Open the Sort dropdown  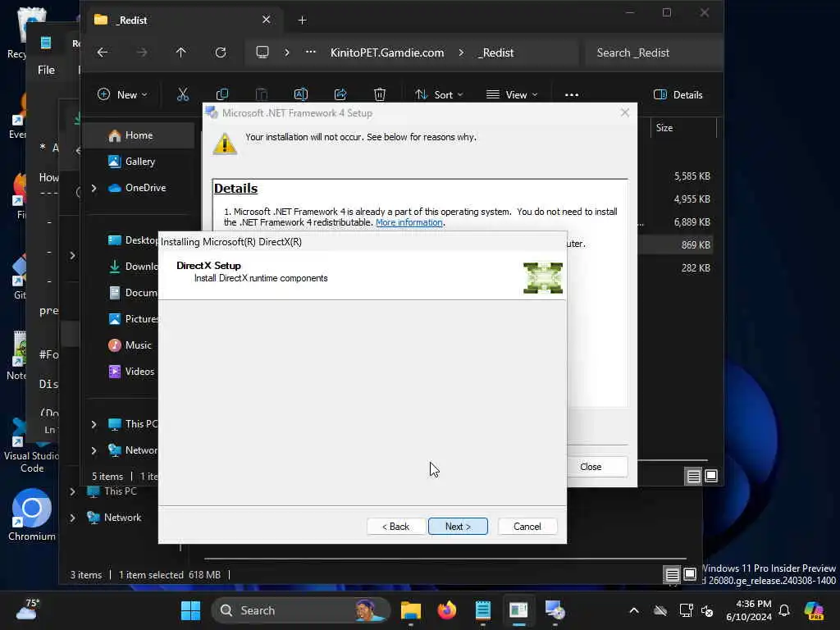(x=439, y=95)
